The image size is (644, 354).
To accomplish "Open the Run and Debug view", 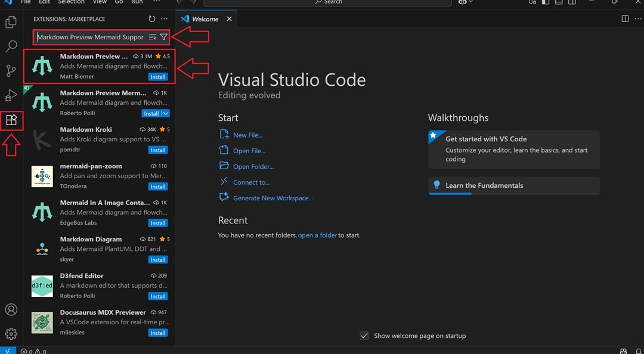I will [11, 95].
